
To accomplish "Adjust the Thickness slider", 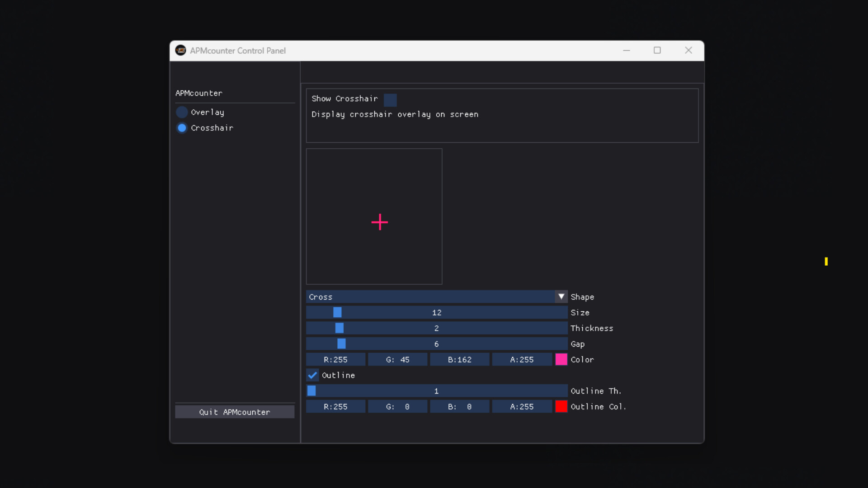I will click(x=339, y=328).
